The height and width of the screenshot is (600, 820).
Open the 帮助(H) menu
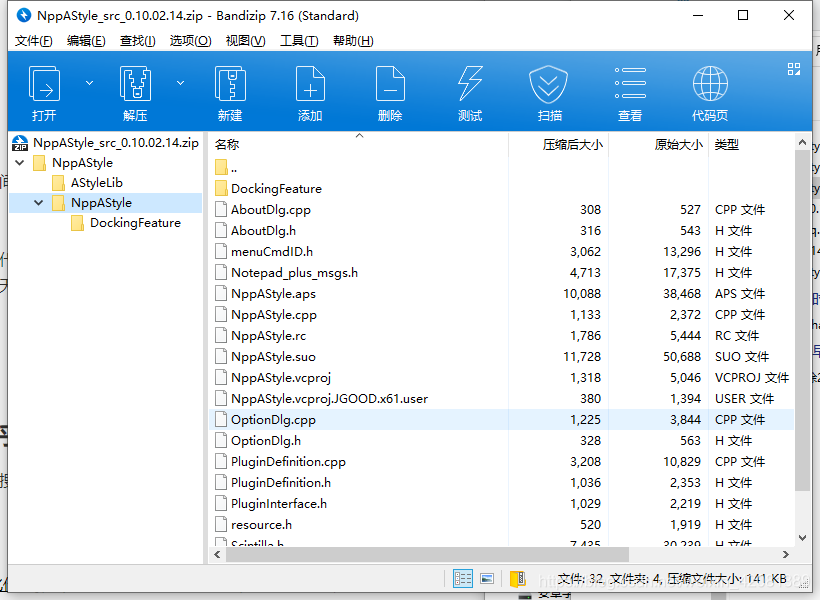[353, 41]
